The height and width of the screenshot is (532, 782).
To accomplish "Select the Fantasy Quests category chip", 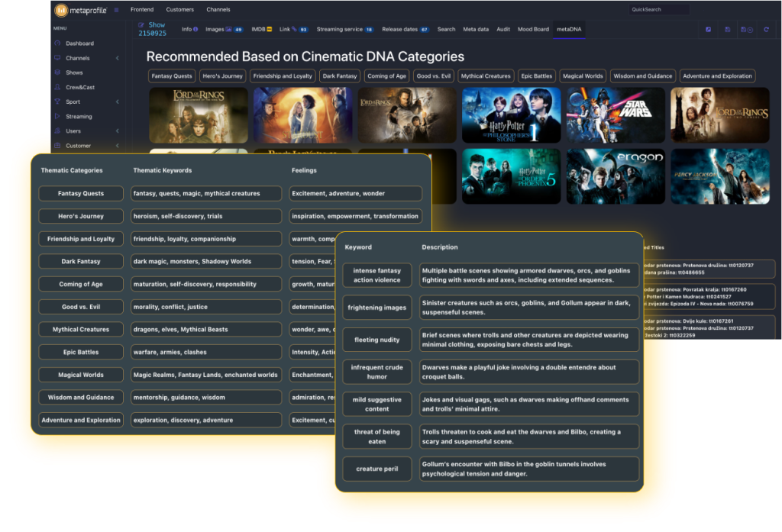I will (172, 76).
